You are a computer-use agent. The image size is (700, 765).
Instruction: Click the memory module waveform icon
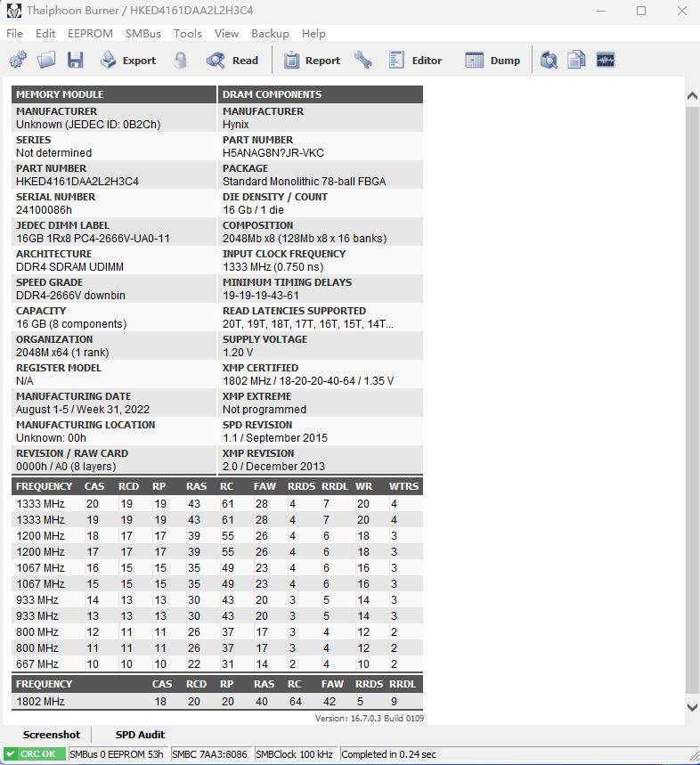(x=606, y=60)
